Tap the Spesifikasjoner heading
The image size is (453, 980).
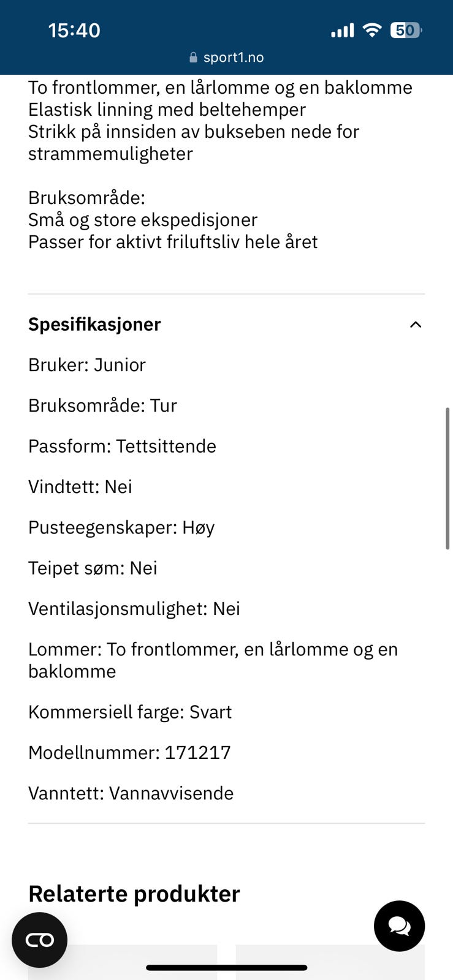[94, 324]
